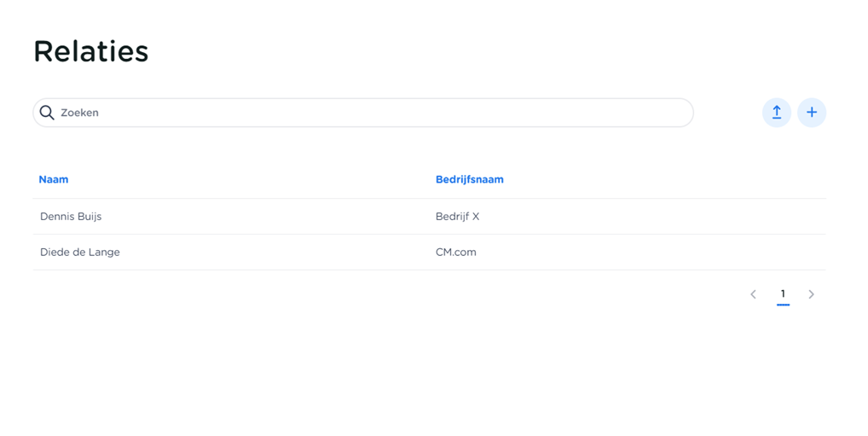The width and height of the screenshot is (868, 436).
Task: Click the Bedrijf X company cell
Action: coord(457,217)
